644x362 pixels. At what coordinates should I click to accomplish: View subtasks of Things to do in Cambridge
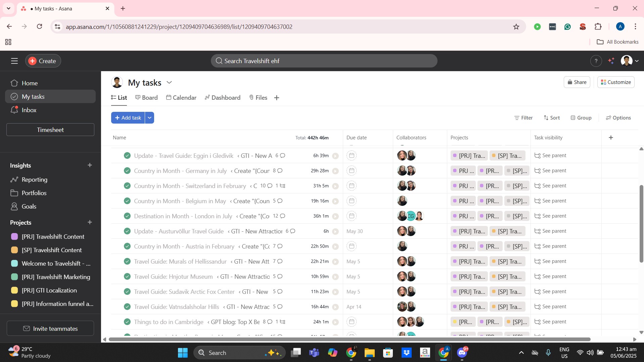pos(280,322)
